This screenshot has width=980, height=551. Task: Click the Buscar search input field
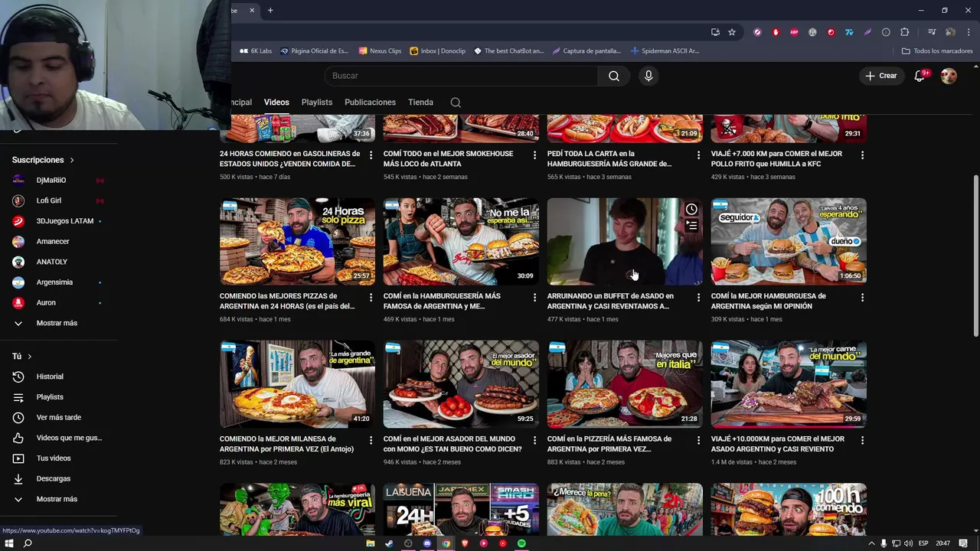pyautogui.click(x=461, y=76)
